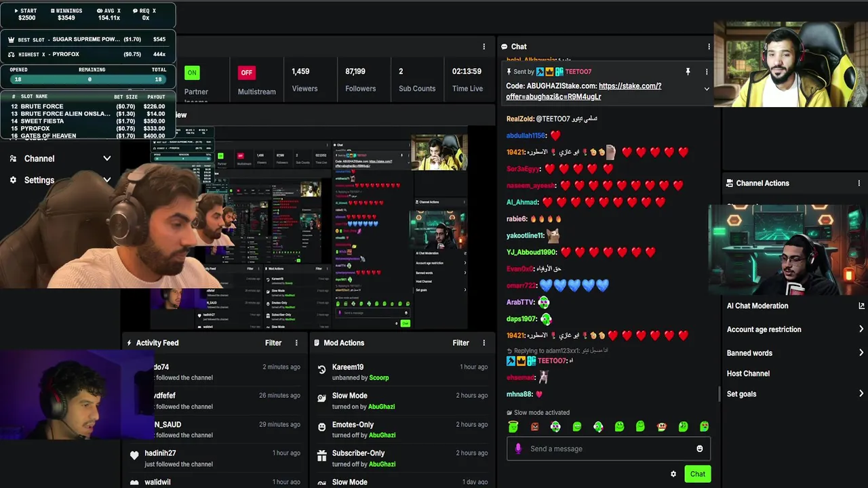The image size is (868, 488).
Task: Click the bonus hunt opened progress bar
Action: [x=88, y=79]
